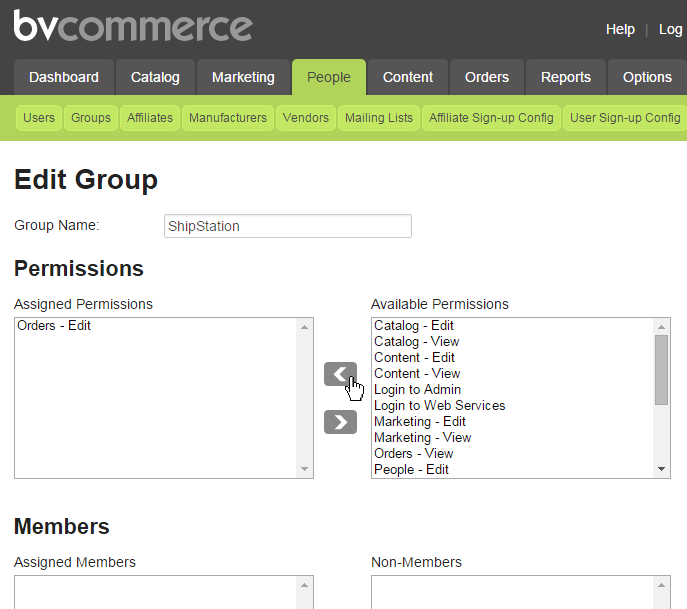Screen dimensions: 687x609
Task: Select the Catalog - Edit permission
Action: pos(414,326)
